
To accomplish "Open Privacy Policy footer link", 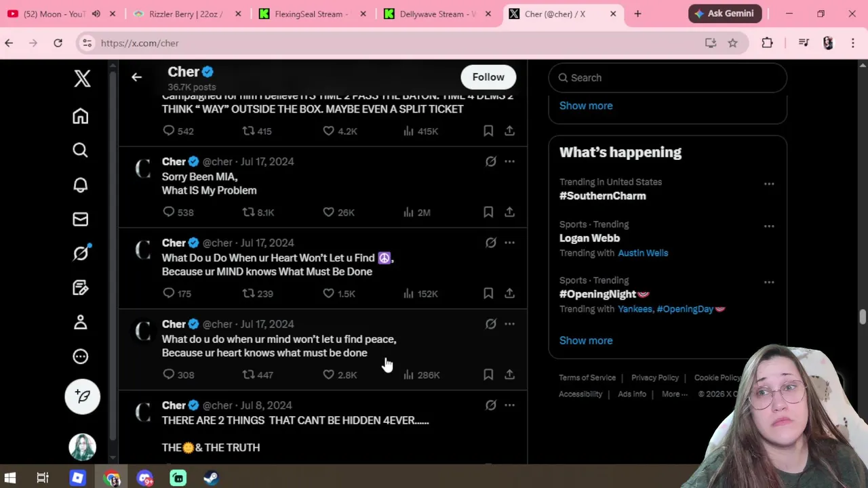I will [x=655, y=378].
